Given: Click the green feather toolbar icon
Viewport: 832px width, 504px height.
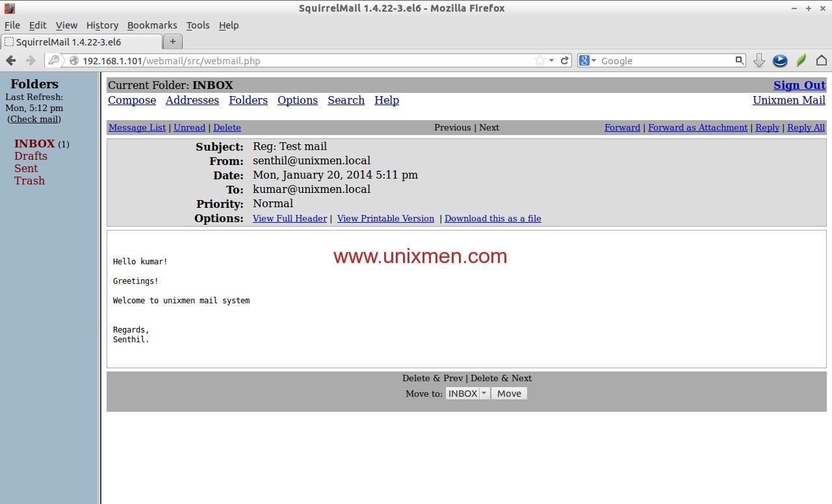Looking at the screenshot, I should click(801, 60).
